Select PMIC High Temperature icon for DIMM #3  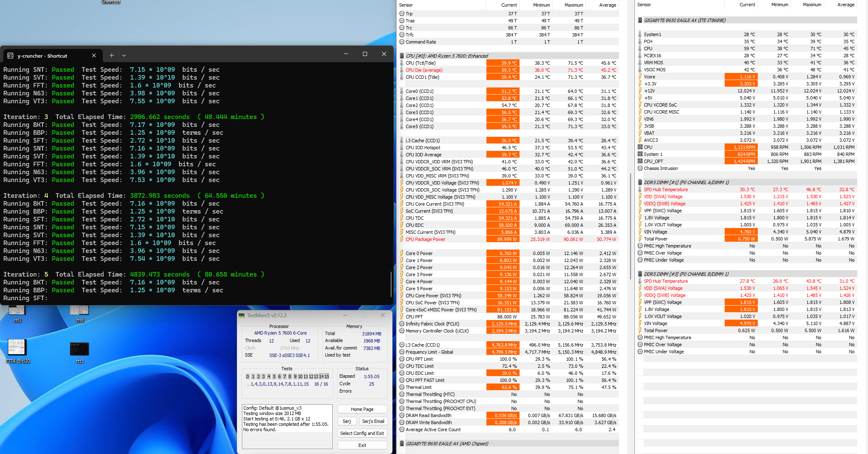[640, 337]
